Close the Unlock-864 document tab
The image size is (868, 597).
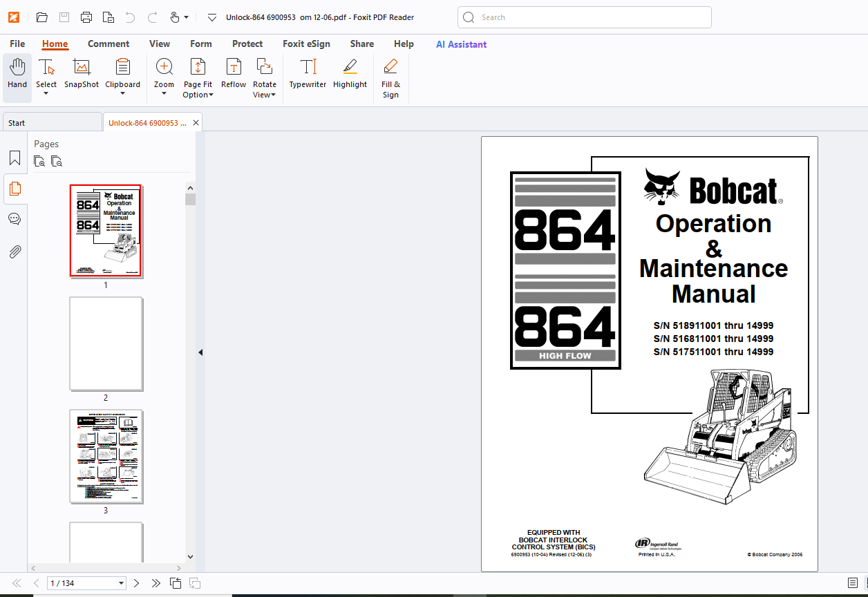[x=196, y=123]
